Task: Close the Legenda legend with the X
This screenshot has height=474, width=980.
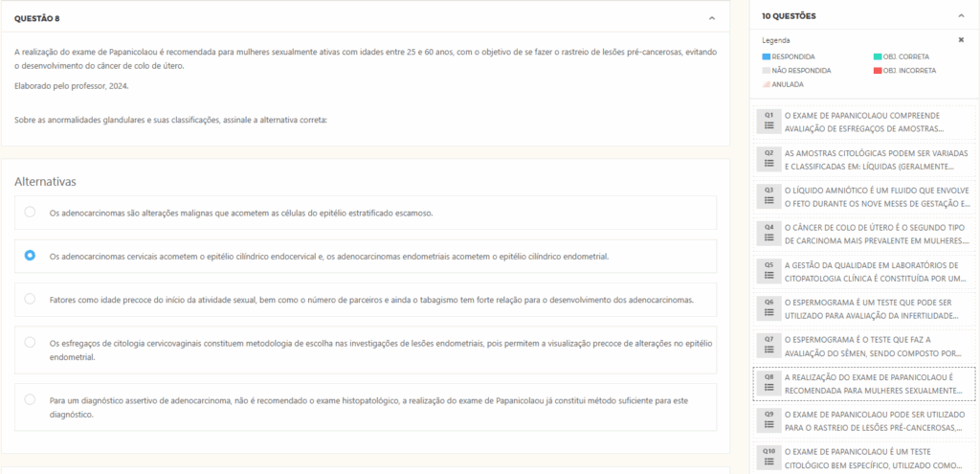Action: click(x=961, y=40)
